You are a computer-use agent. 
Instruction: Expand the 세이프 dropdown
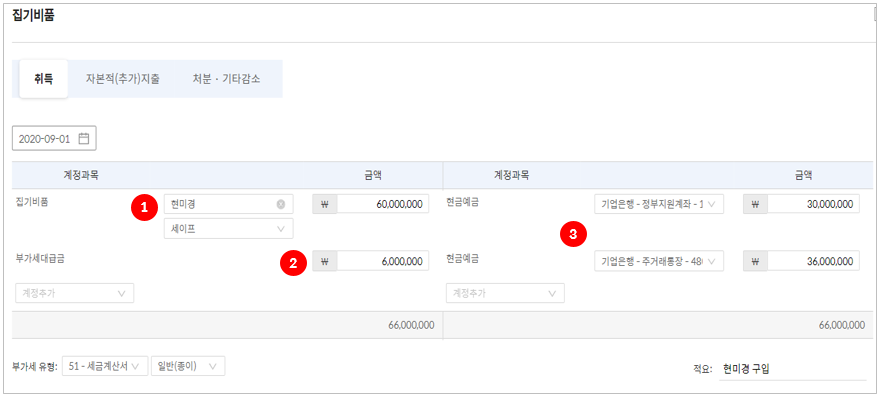click(228, 228)
